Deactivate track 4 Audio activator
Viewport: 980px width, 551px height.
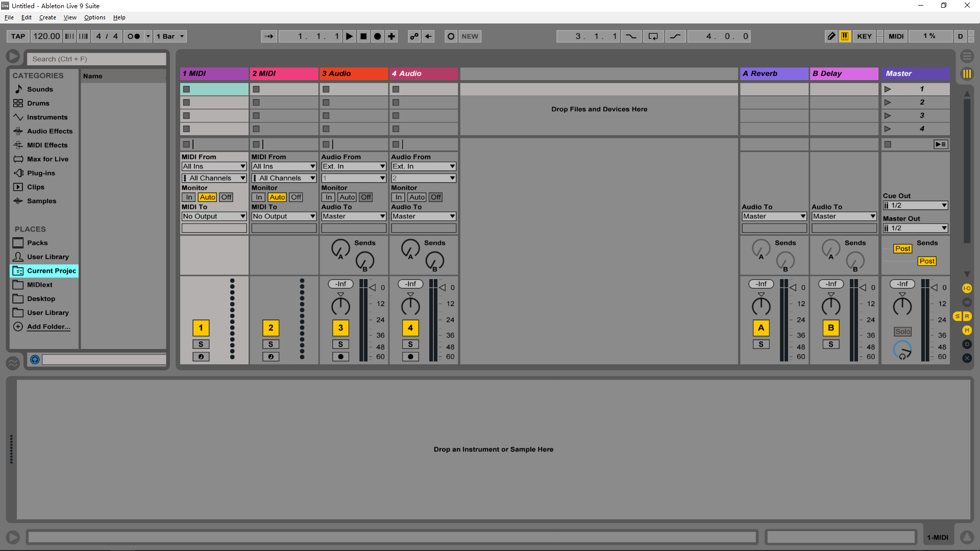410,328
